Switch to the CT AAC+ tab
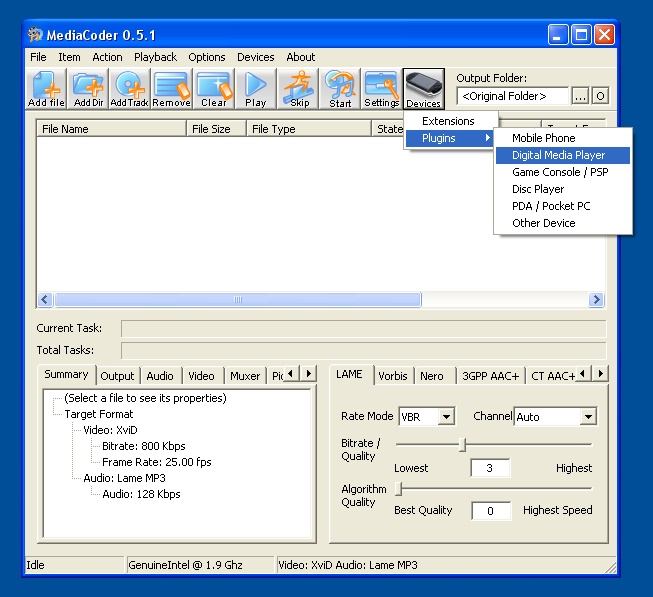This screenshot has height=597, width=653. click(x=551, y=376)
